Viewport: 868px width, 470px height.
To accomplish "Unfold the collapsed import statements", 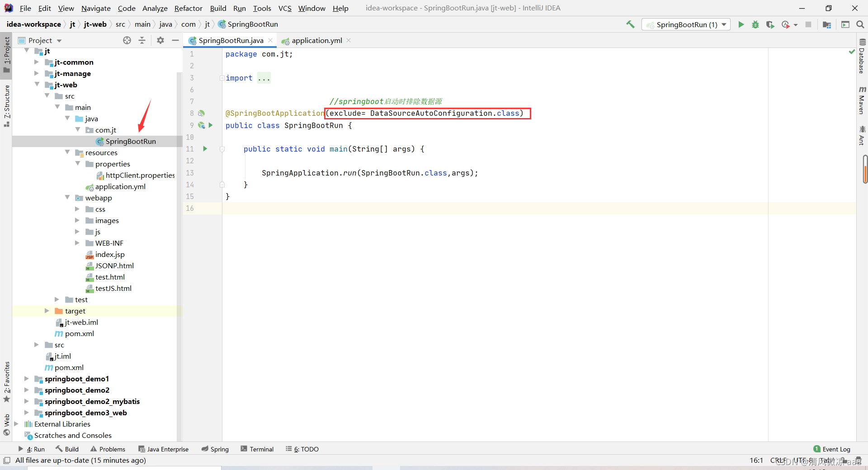I will point(222,78).
